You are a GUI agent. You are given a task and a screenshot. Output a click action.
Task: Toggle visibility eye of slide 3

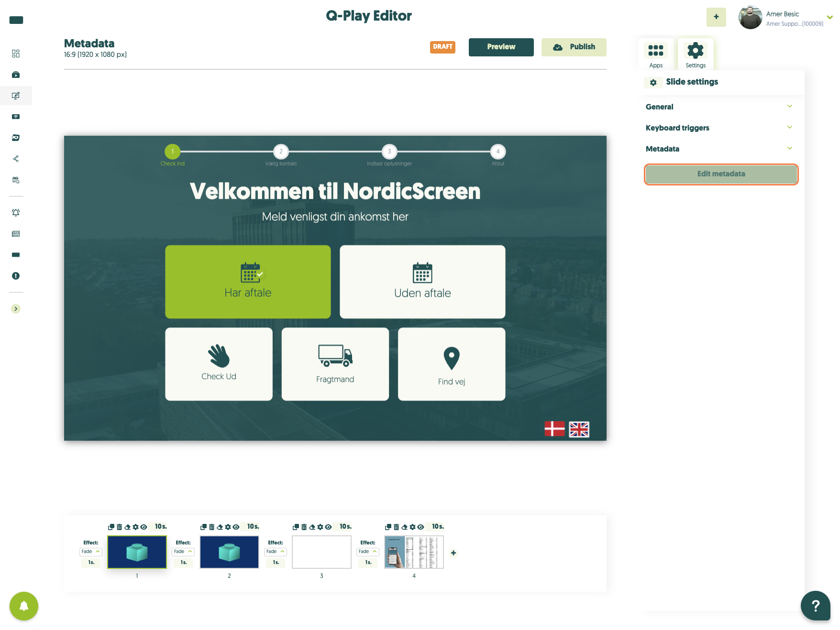(328, 527)
